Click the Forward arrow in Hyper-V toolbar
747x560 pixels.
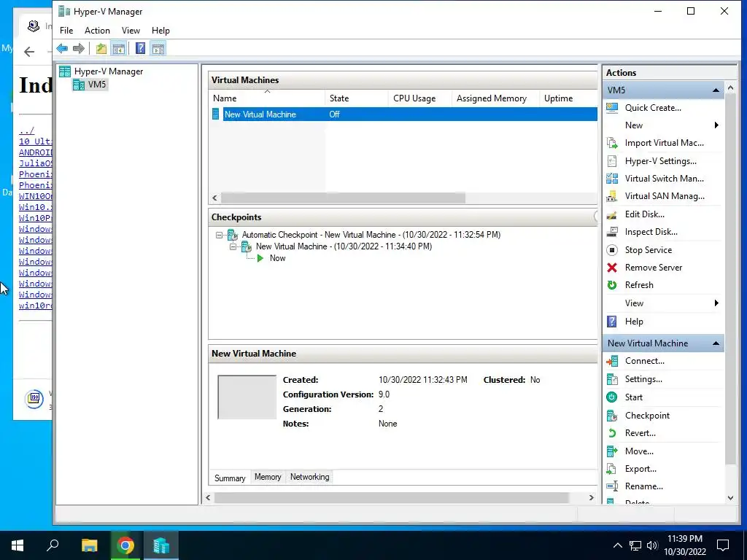[x=79, y=49]
